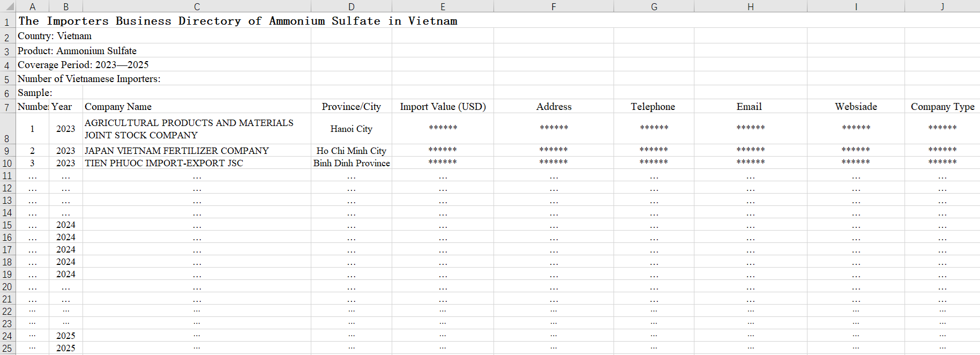Screen dimensions: 980x355
Task: Select the 'Product: Ammonium Sulfate' cell
Action: coord(77,51)
